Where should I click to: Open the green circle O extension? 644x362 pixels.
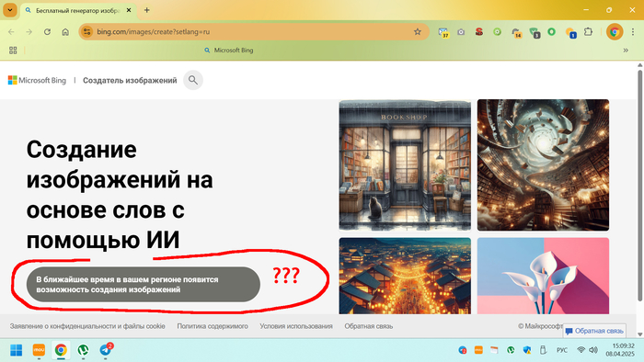tap(552, 31)
